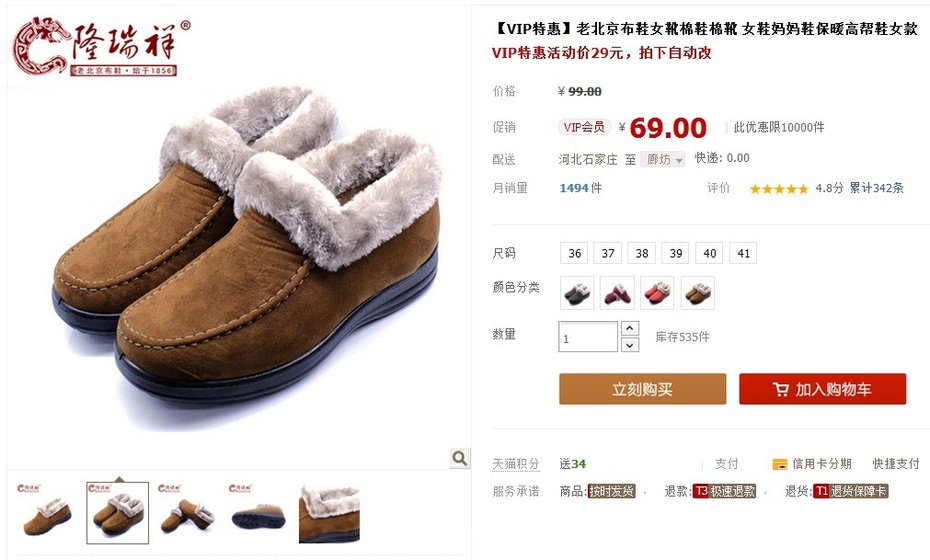Click the five-star rating icons
Image resolution: width=930 pixels, height=560 pixels.
click(778, 189)
